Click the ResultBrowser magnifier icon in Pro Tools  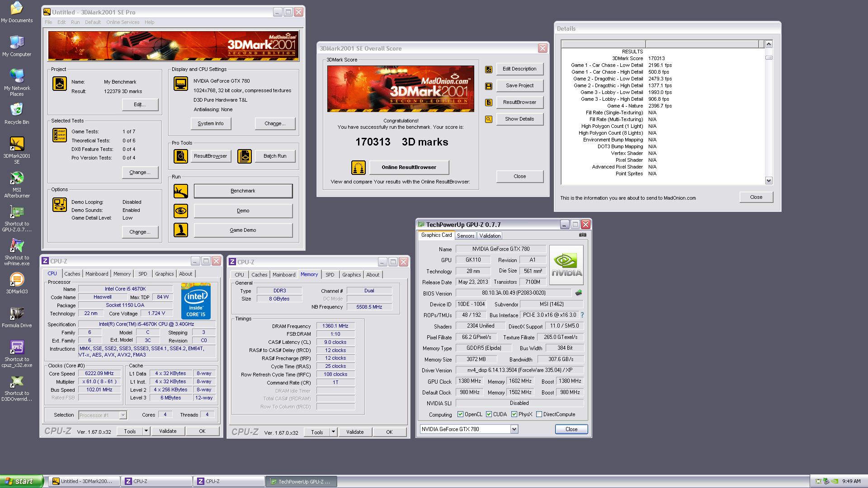point(181,156)
